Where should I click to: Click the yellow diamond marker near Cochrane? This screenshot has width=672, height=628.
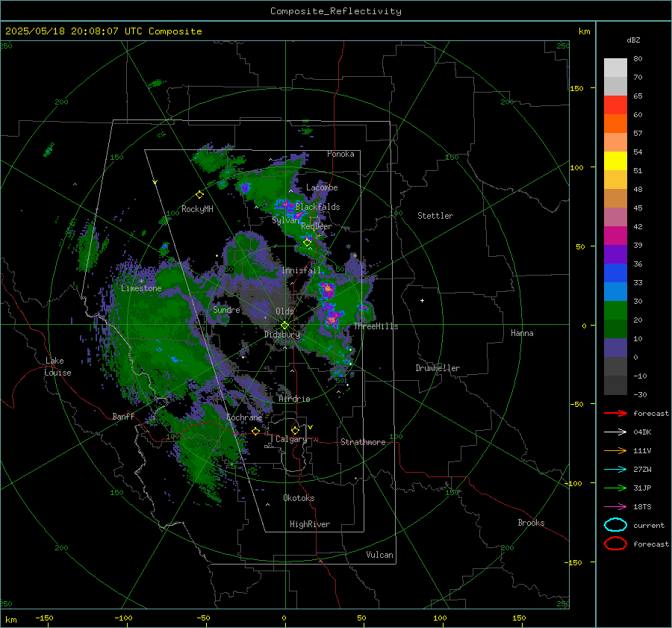255,432
